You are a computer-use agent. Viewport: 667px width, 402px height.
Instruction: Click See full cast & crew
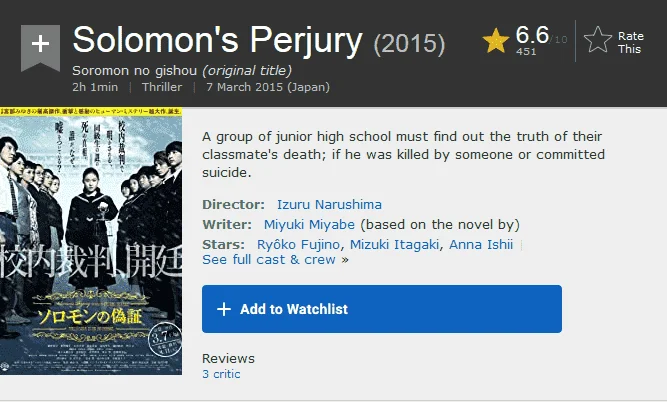click(x=269, y=259)
